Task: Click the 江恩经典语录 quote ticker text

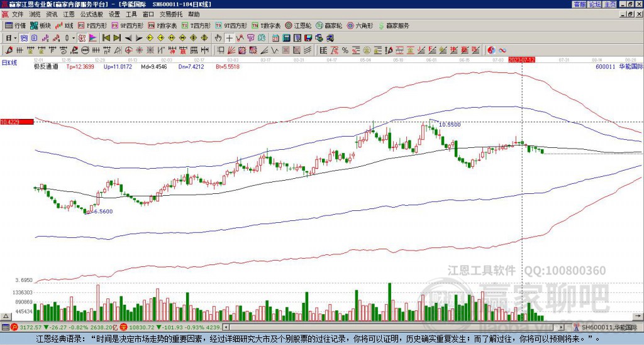Action: [x=318, y=339]
